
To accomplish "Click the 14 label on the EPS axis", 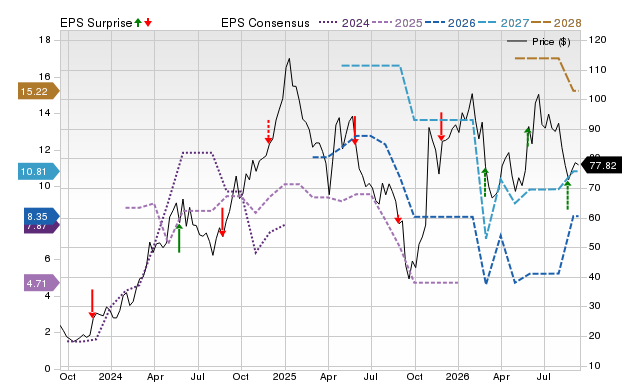I will click(45, 113).
